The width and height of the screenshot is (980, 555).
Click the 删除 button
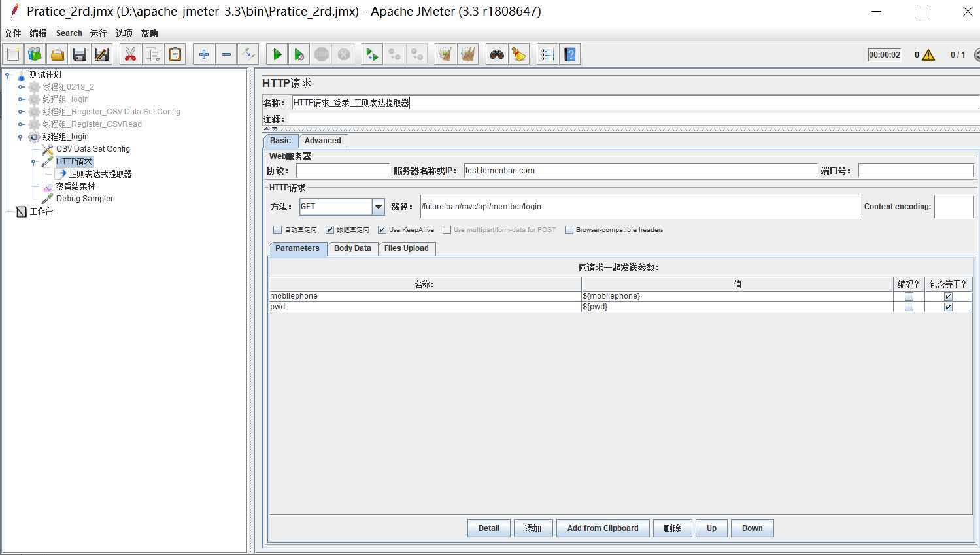click(x=673, y=528)
